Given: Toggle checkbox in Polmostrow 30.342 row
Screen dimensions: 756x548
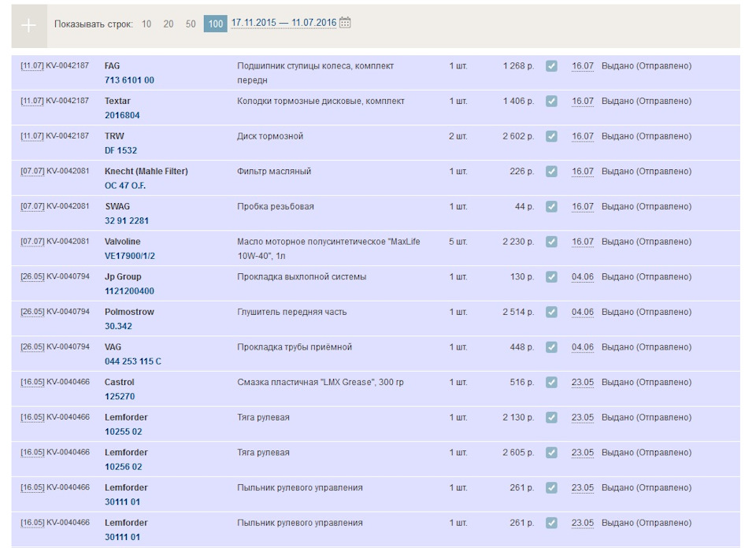Looking at the screenshot, I should [551, 313].
